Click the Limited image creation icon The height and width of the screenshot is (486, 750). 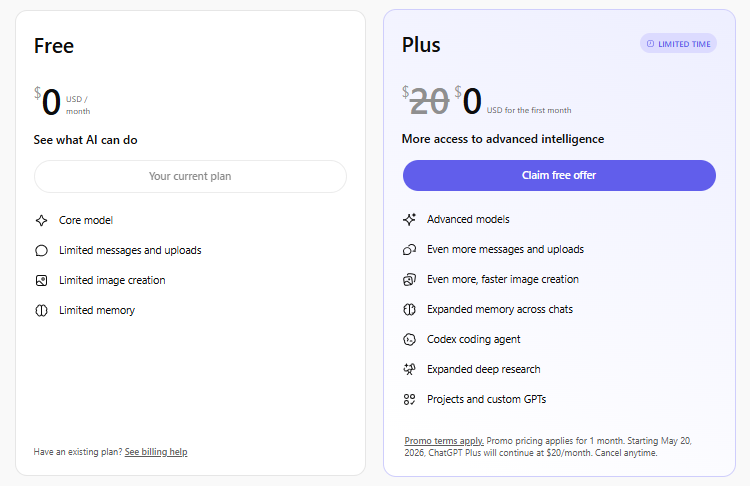[41, 280]
